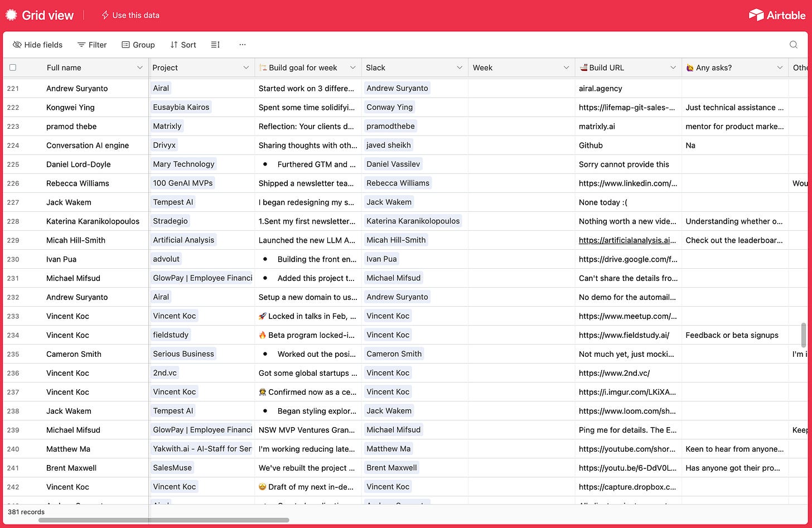Screen dimensions: 812x528
Task: Toggle the select-all rows checkbox
Action: coord(13,67)
